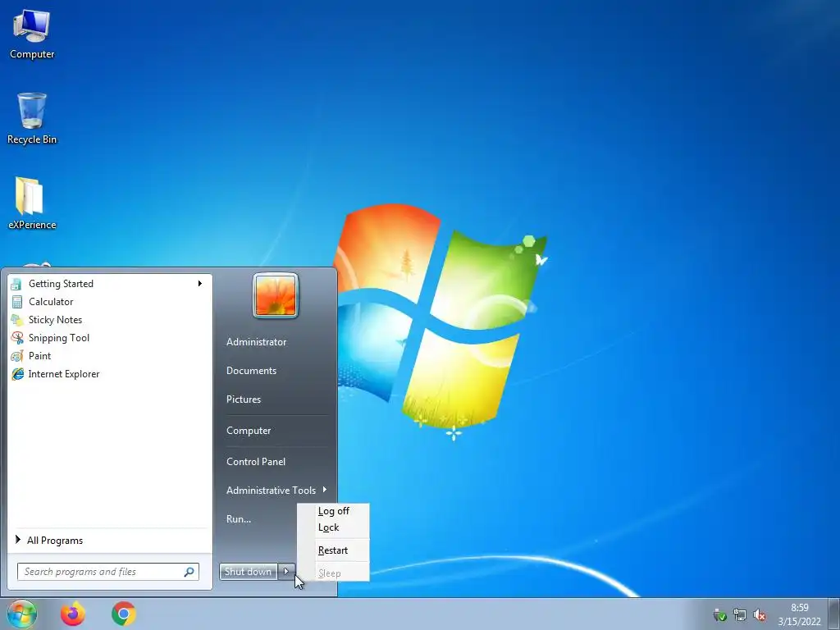Click Sticky Notes label in Start menu
Screen dimensions: 840x630
pyautogui.click(x=55, y=320)
